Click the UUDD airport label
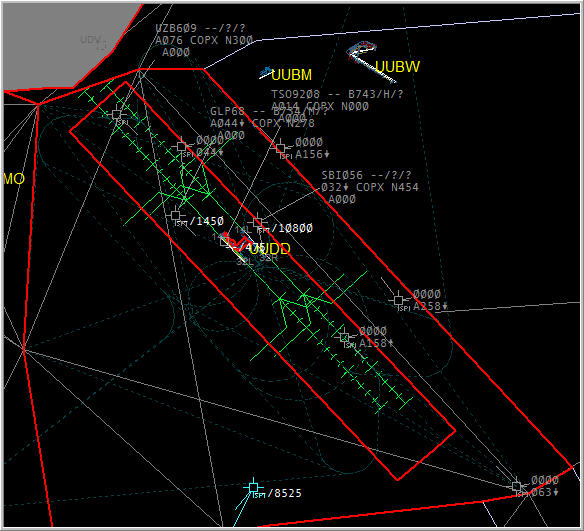This screenshot has width=584, height=531. [x=270, y=249]
